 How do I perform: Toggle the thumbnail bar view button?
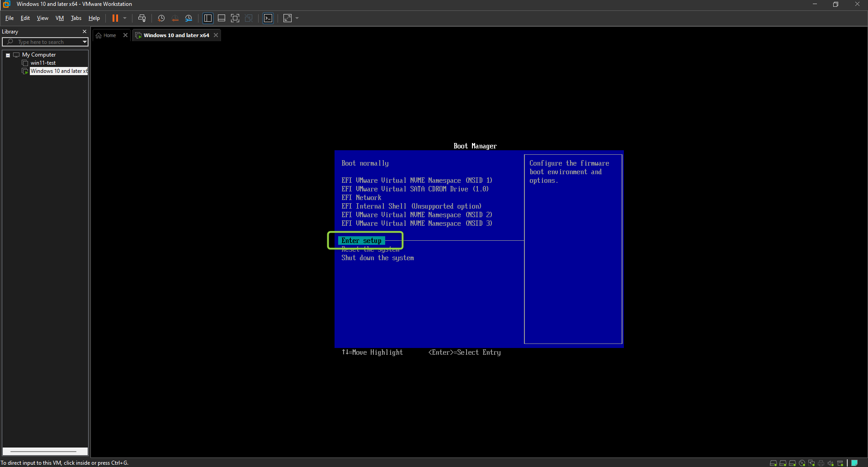[x=222, y=18]
